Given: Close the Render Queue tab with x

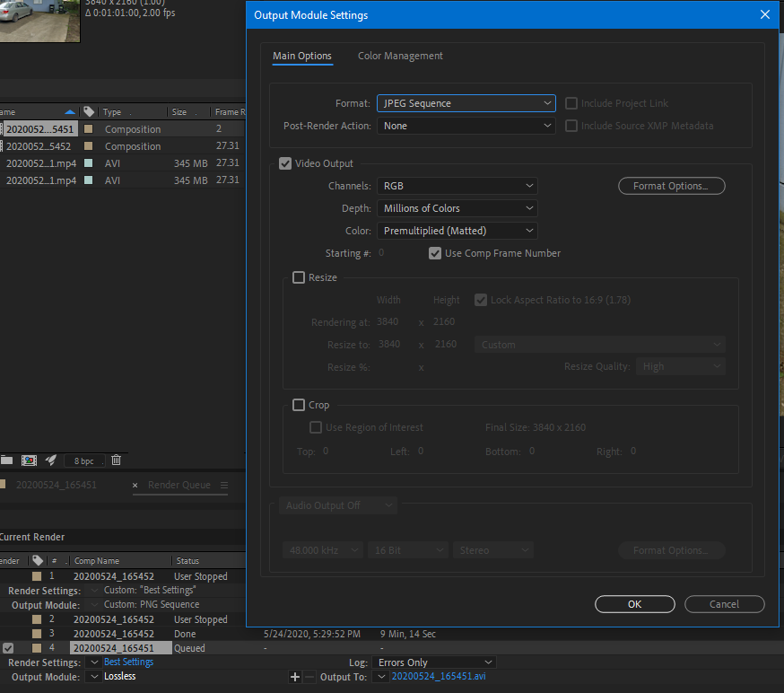Looking at the screenshot, I should (135, 485).
